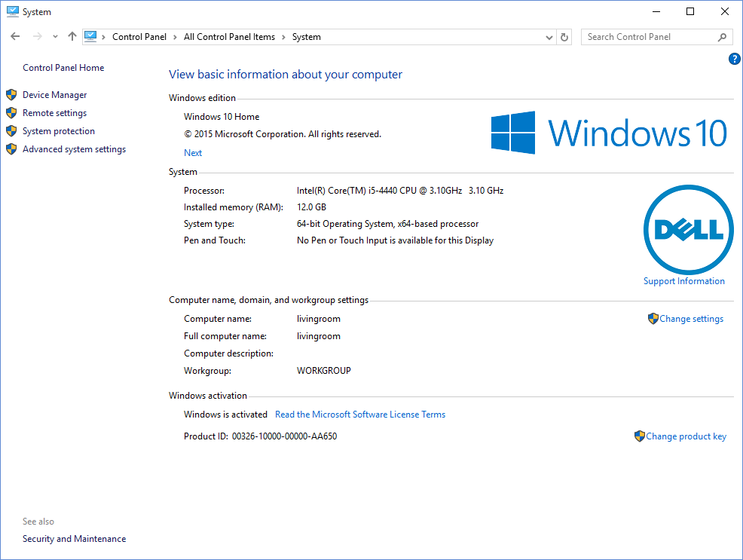
Task: Open Advanced system settings
Action: coord(74,148)
